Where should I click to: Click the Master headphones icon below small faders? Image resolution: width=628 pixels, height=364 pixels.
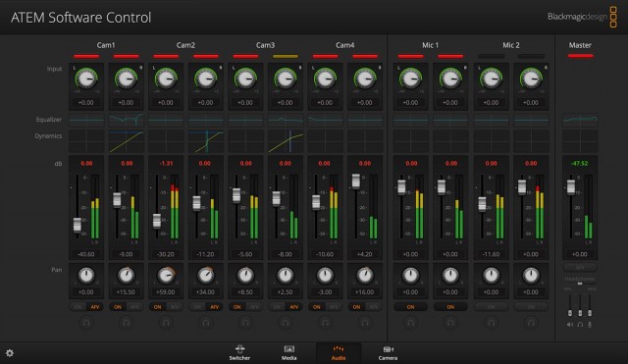[580, 325]
